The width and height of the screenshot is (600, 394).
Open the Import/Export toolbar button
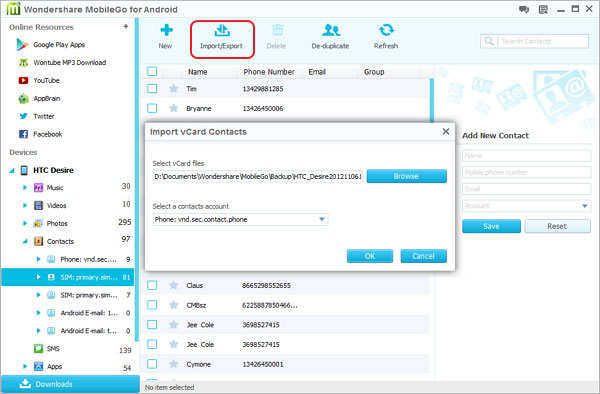tap(222, 39)
